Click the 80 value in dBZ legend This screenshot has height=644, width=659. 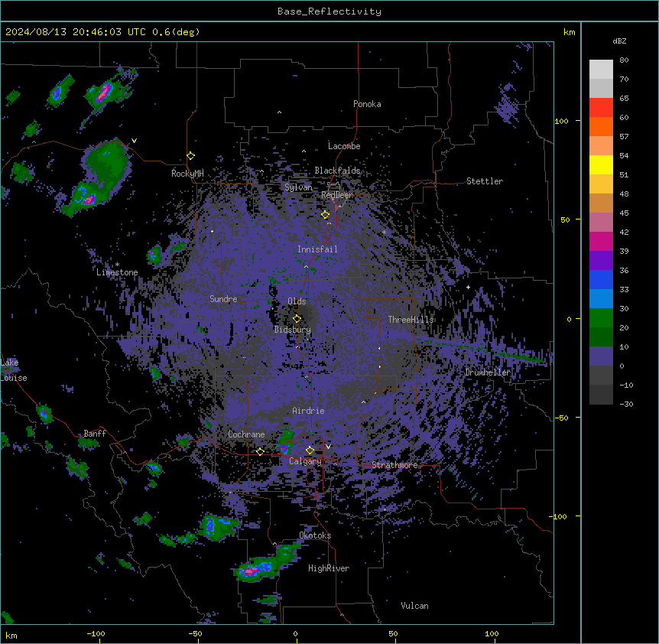point(624,60)
